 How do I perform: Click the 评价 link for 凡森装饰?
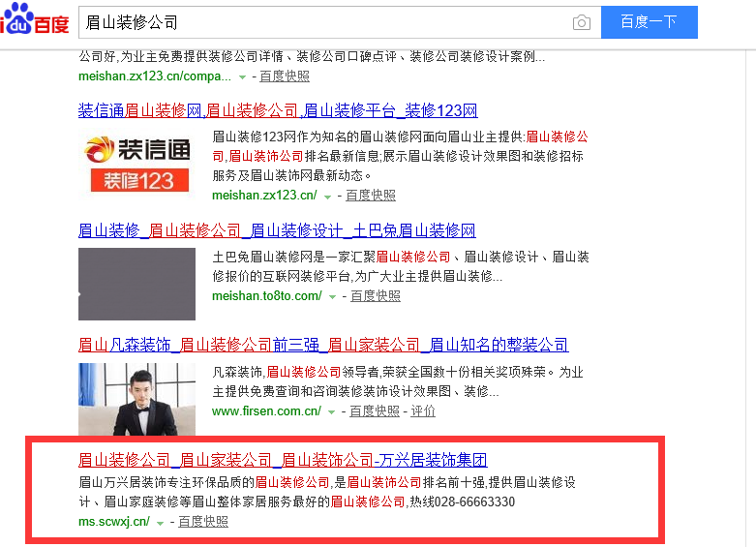pos(423,411)
